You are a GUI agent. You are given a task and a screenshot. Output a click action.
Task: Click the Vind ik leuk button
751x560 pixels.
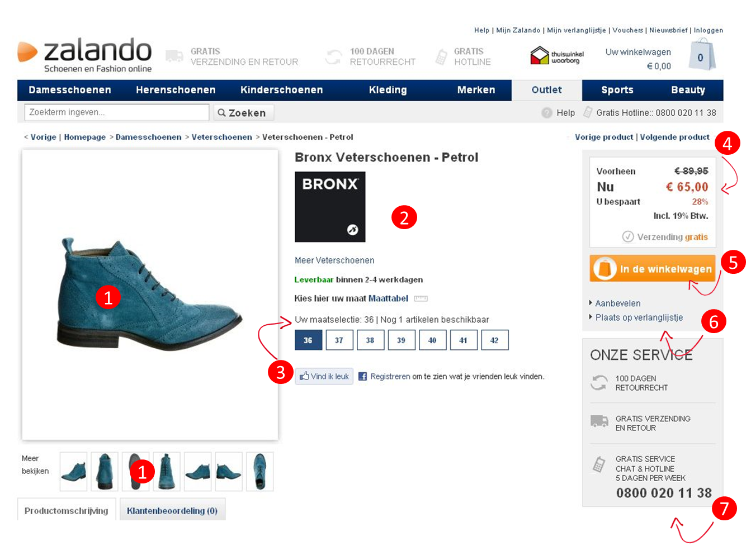[324, 376]
